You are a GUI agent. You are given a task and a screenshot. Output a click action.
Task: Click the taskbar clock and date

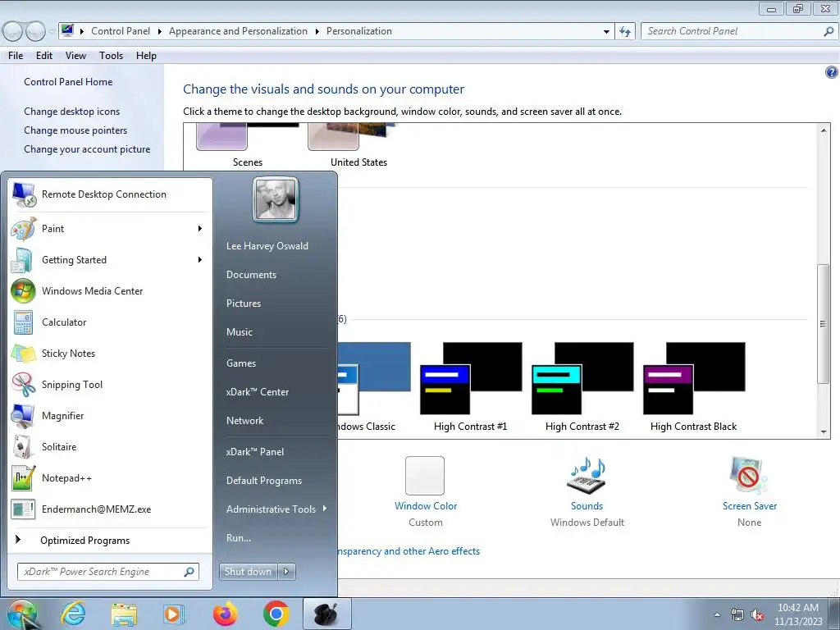[x=798, y=614]
